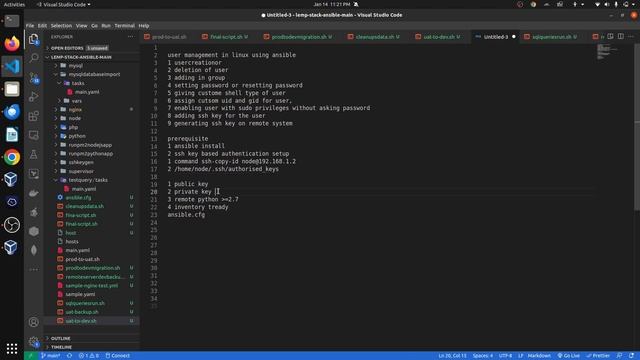Switch to the final-script.sh tab

(x=226, y=37)
